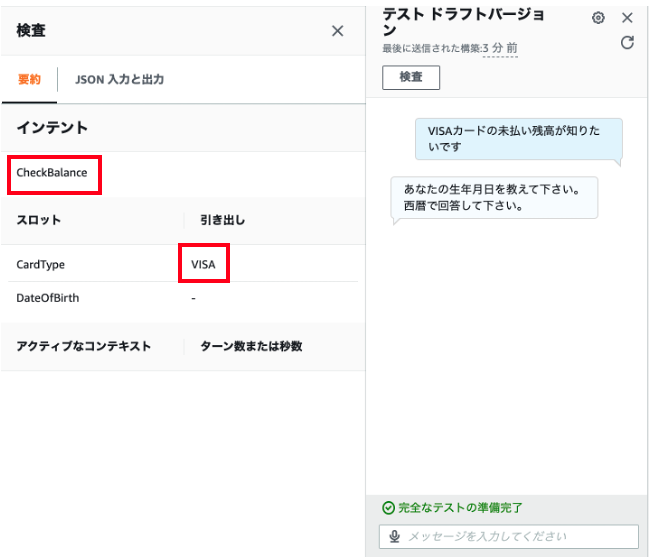Close the テスト ドラフトバージョン test window
Screen dimensions: 649x560
pos(627,18)
